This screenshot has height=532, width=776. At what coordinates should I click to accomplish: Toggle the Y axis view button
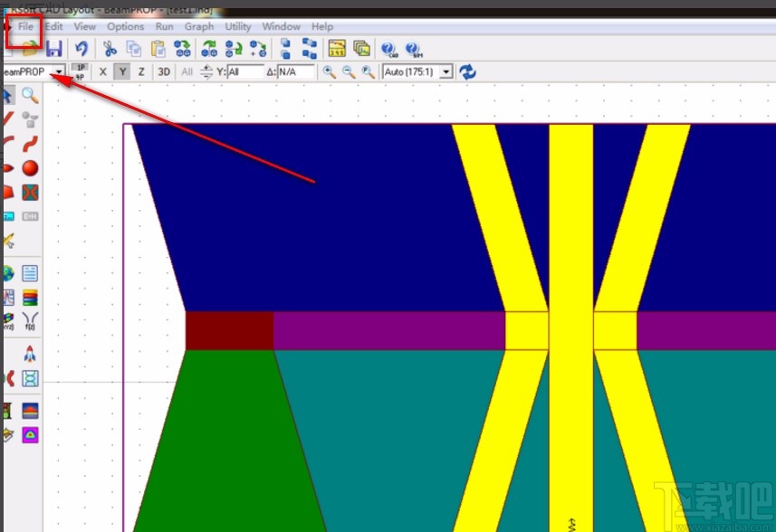122,71
